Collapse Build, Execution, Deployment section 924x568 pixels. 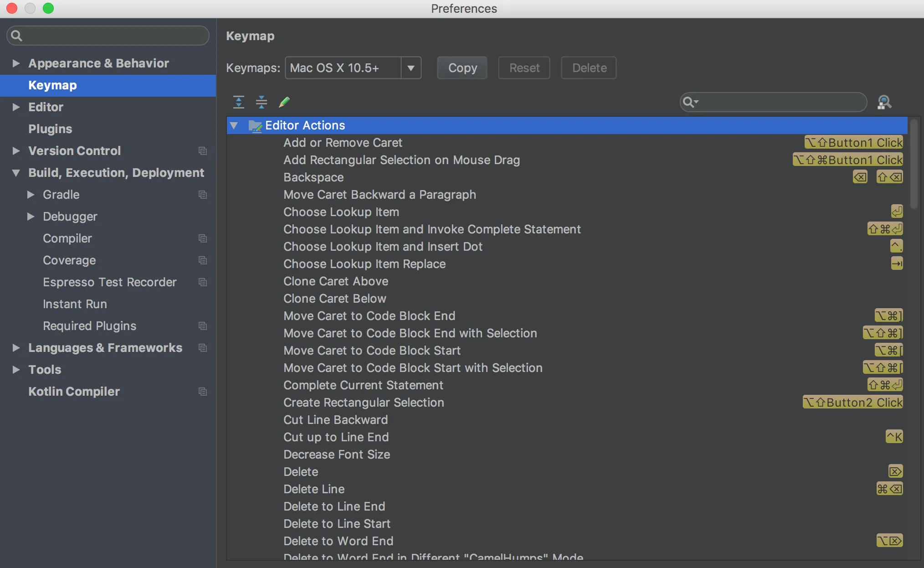pyautogui.click(x=16, y=173)
